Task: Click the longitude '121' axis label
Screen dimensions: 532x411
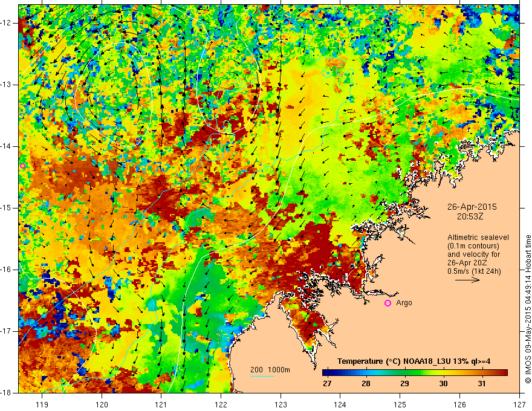Action: click(x=161, y=404)
